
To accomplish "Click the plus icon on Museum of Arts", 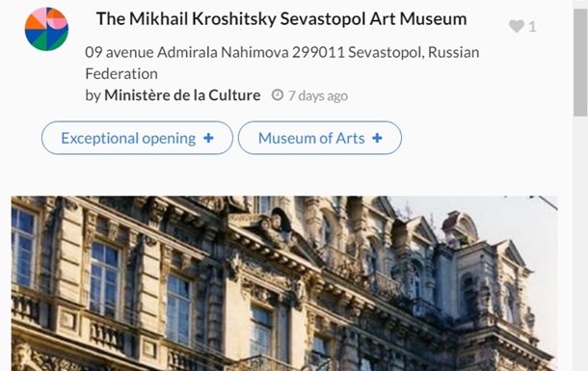I will [x=377, y=138].
